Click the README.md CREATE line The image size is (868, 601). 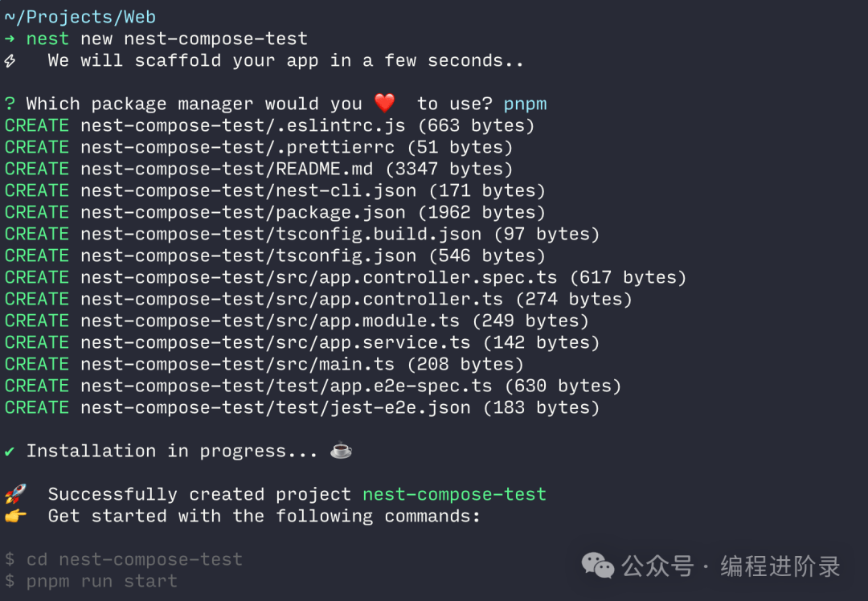[x=259, y=169]
